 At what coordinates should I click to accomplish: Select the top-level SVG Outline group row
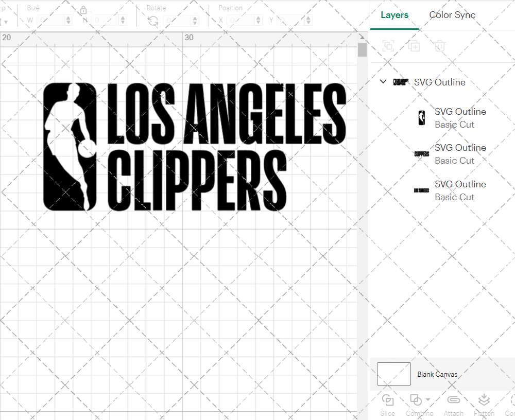[x=442, y=82]
